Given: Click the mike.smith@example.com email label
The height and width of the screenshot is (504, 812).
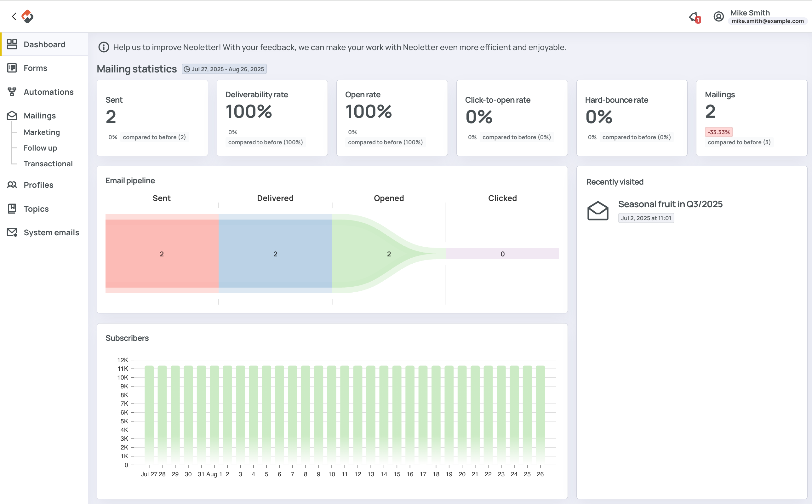Looking at the screenshot, I should tap(768, 21).
